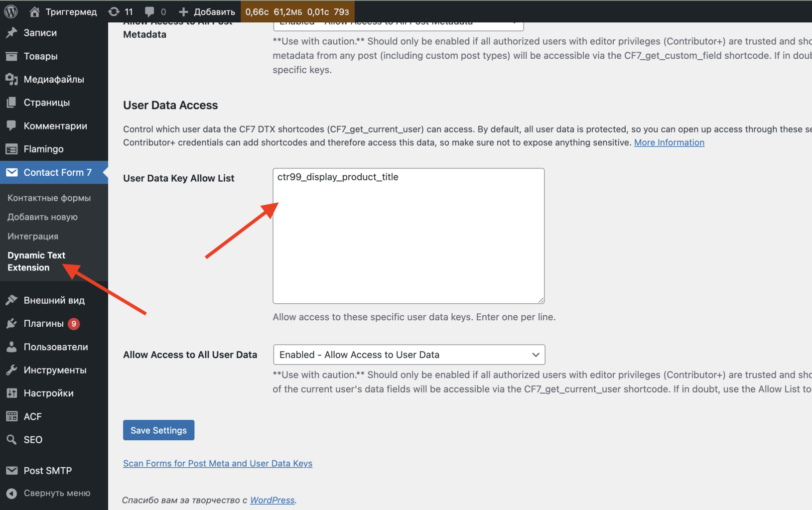
Task: Open the Внешний вид menu
Action: (54, 300)
